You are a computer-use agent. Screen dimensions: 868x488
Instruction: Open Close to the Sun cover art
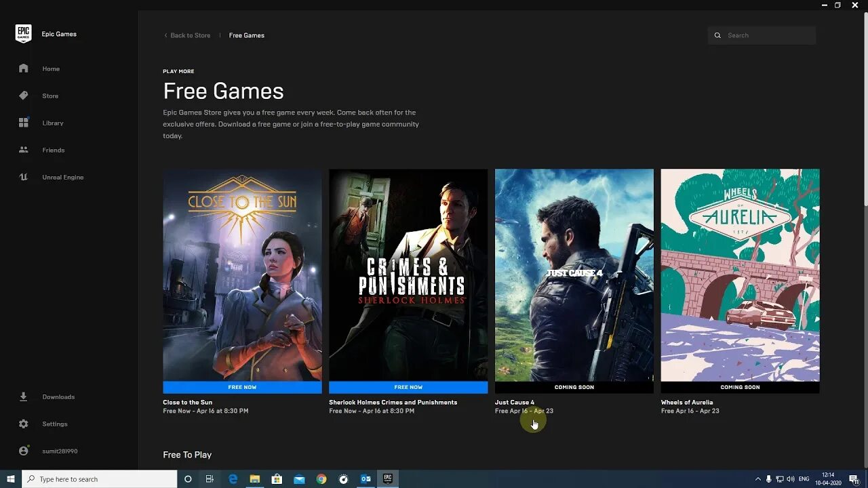(242, 275)
